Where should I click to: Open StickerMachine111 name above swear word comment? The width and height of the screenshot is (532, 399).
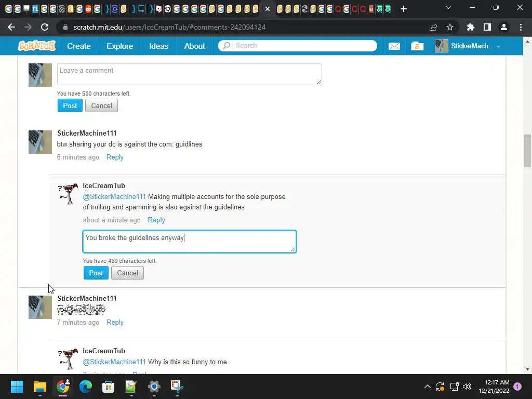(x=87, y=298)
